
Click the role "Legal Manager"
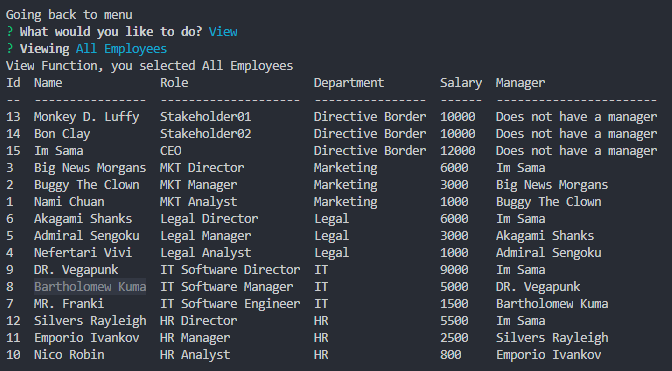point(206,236)
